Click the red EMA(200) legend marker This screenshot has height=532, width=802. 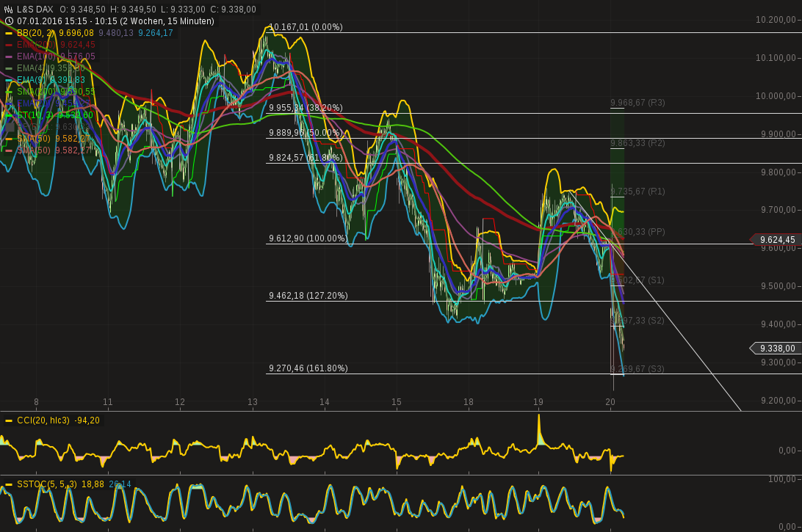click(x=9, y=45)
